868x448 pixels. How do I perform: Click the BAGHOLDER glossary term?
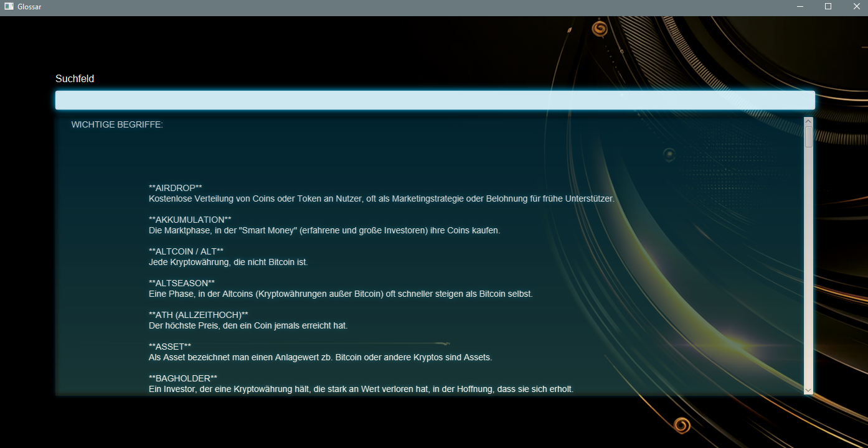coord(182,377)
